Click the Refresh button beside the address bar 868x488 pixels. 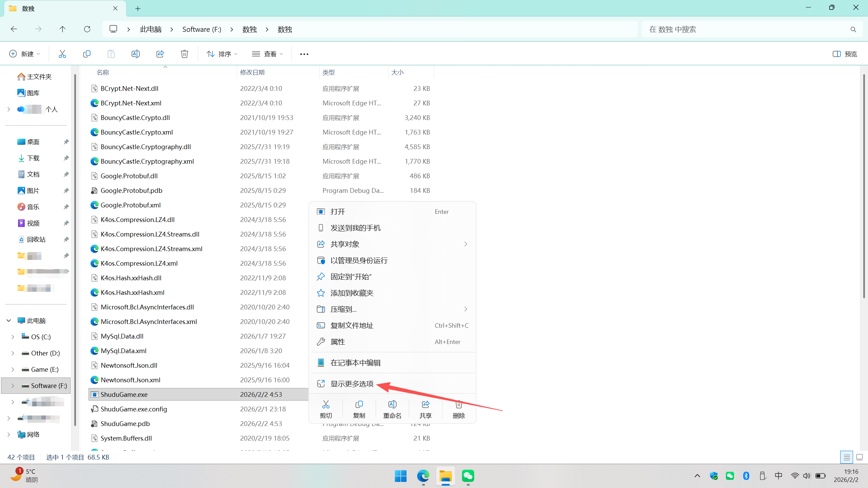pos(87,29)
